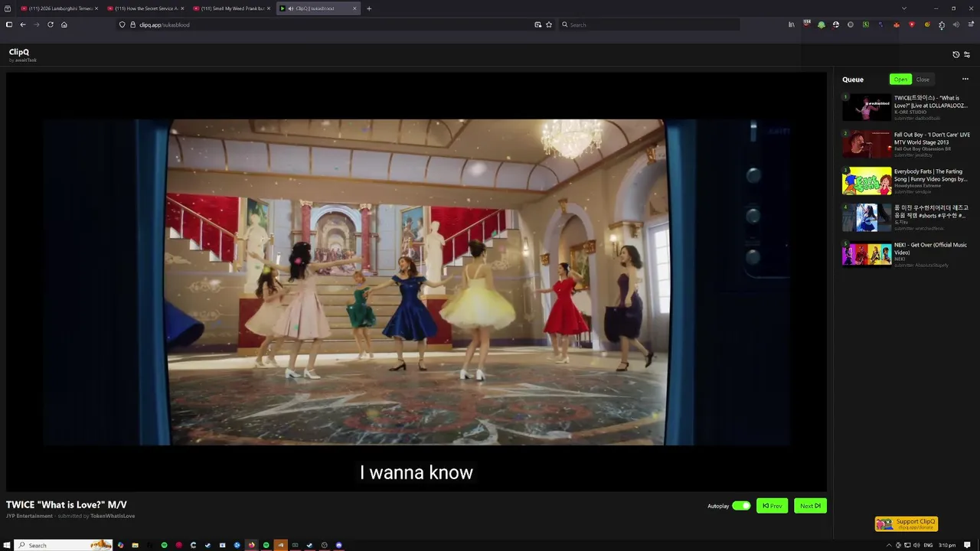Open ClipQ settings sliders icon
Viewport: 980px width, 551px height.
(967, 54)
